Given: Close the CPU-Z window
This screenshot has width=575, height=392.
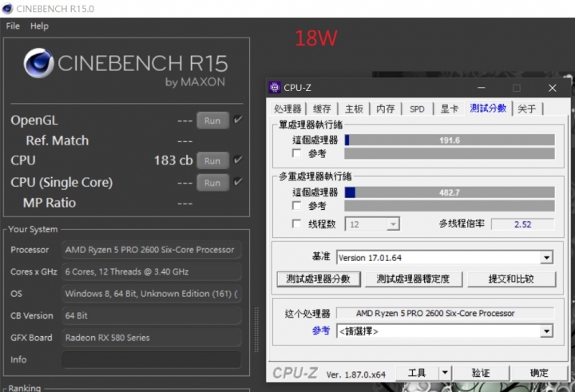Looking at the screenshot, I should coord(553,88).
